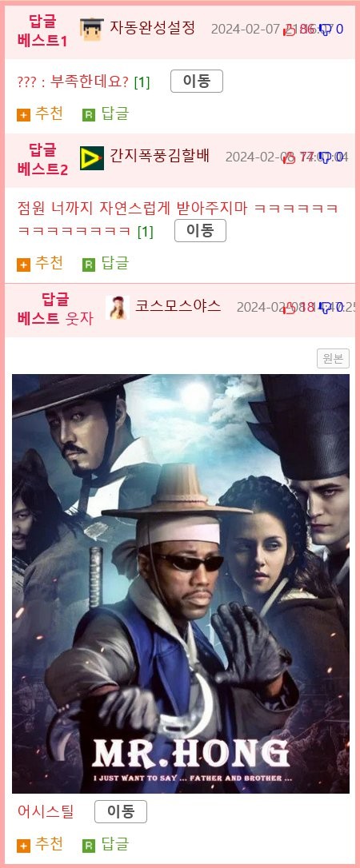The height and width of the screenshot is (868, 360).
Task: Recommend the 부족한데요 comment with 추천
Action: (x=40, y=114)
